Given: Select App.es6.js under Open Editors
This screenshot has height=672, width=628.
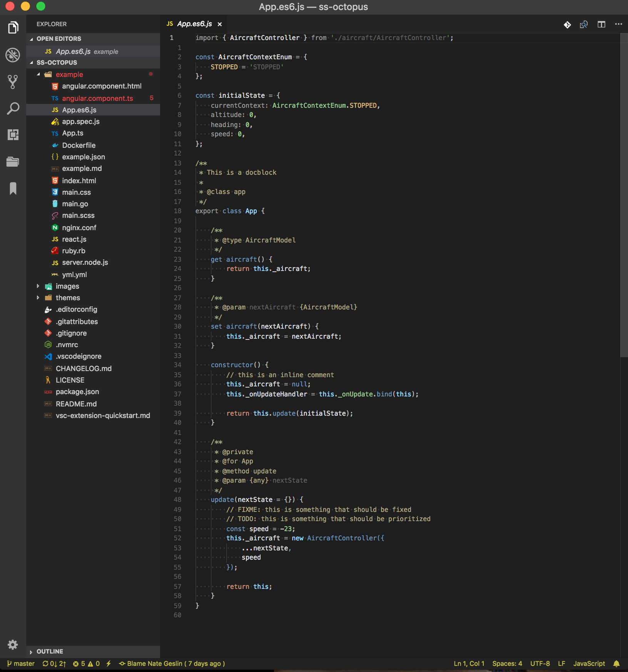Looking at the screenshot, I should click(93, 52).
